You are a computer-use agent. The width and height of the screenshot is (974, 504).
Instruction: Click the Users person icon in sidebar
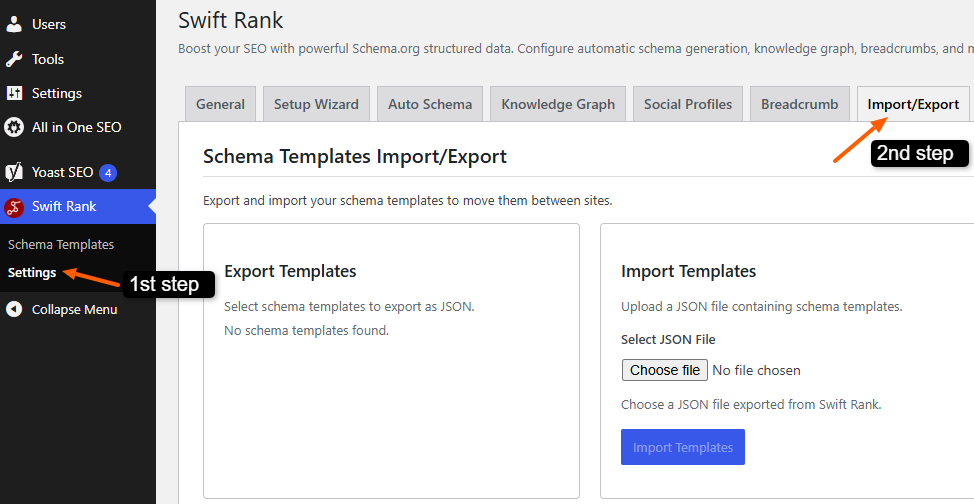point(14,24)
